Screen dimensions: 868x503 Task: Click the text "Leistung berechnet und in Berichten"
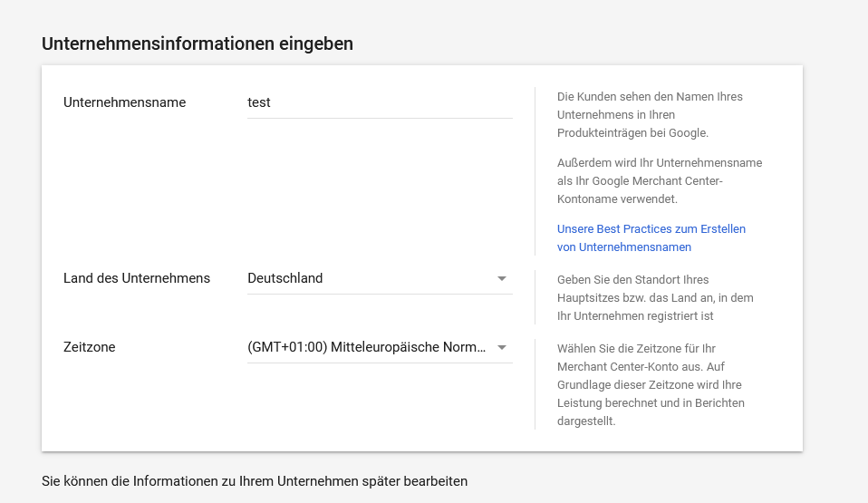pyautogui.click(x=651, y=403)
